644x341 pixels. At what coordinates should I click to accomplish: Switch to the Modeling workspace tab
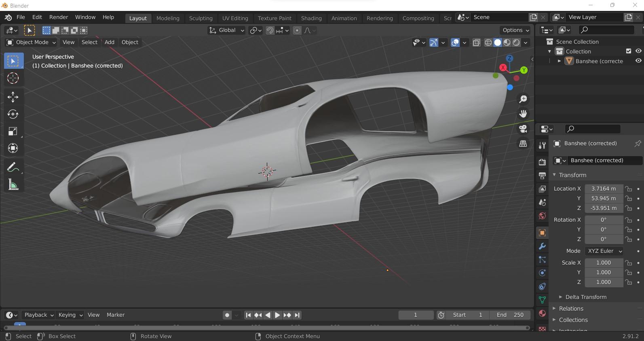(168, 18)
